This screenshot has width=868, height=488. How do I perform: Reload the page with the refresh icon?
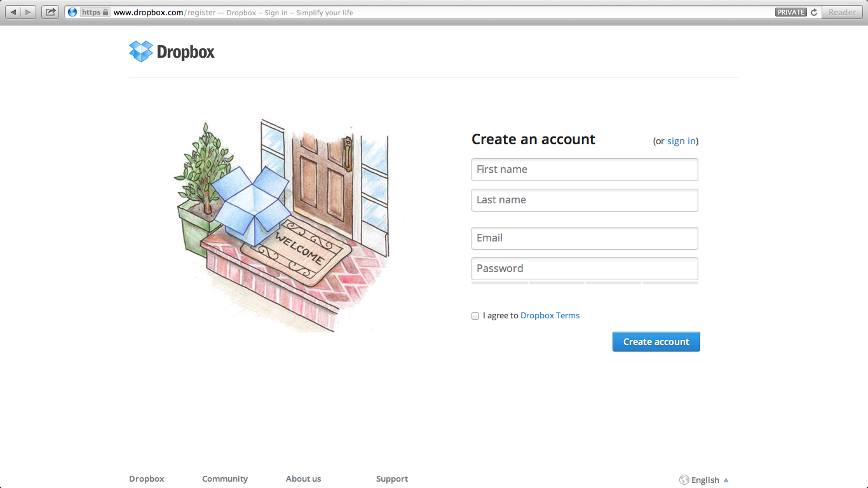[814, 12]
